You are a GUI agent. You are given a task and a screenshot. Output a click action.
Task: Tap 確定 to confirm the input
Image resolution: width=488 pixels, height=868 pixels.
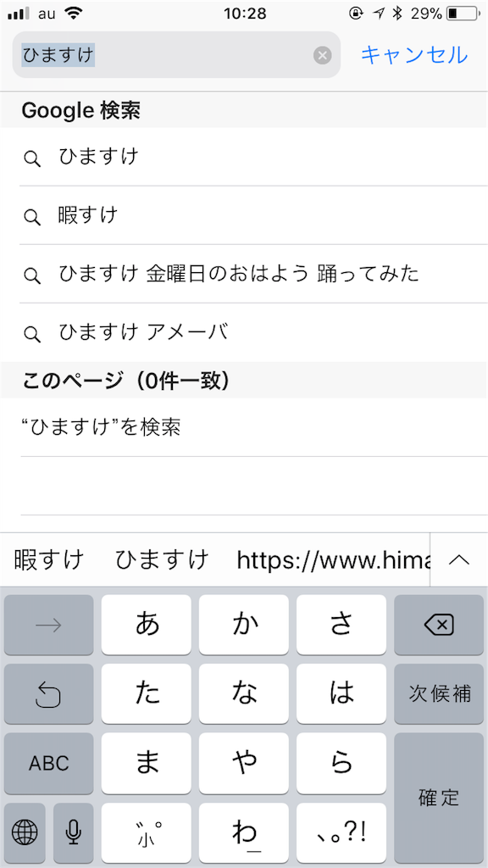click(439, 798)
